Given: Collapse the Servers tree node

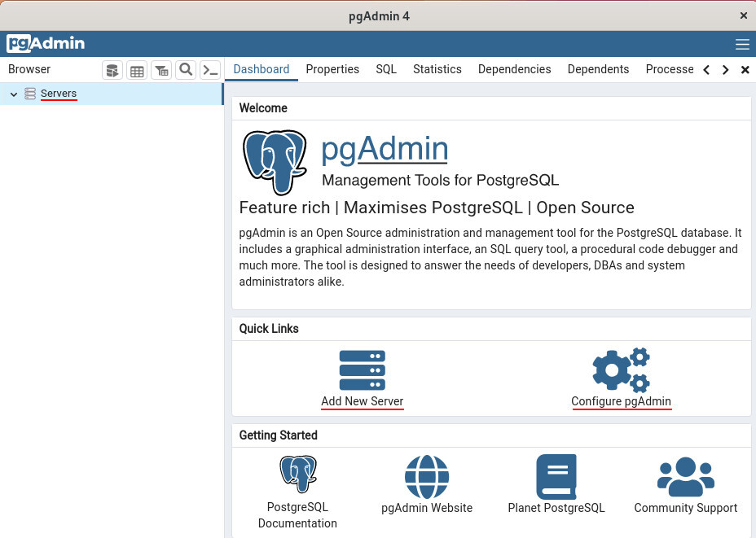Looking at the screenshot, I should 14,94.
